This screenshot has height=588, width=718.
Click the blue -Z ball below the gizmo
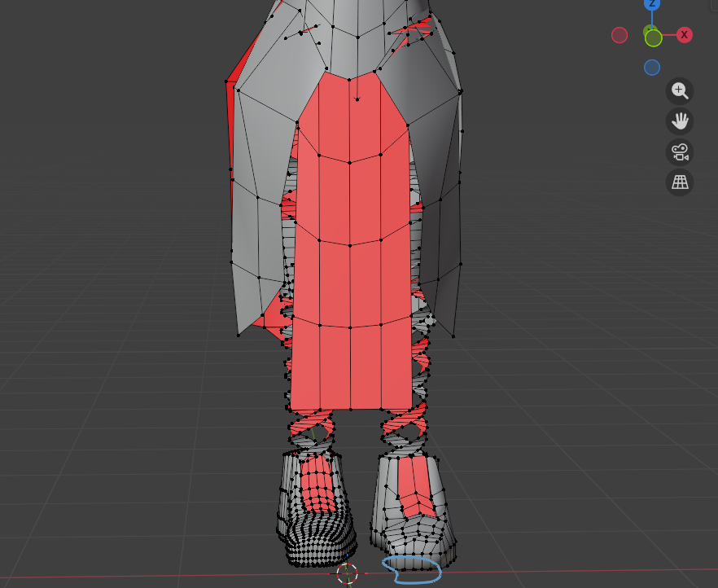point(651,67)
